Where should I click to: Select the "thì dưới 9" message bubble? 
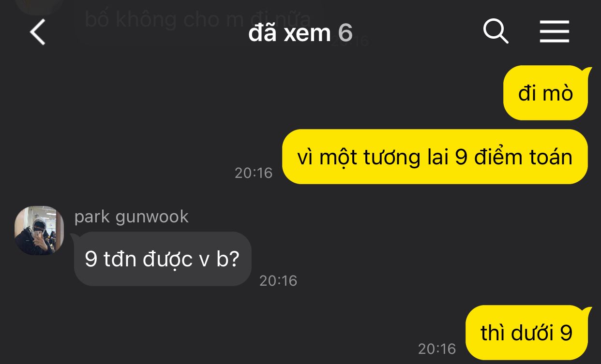click(x=526, y=333)
